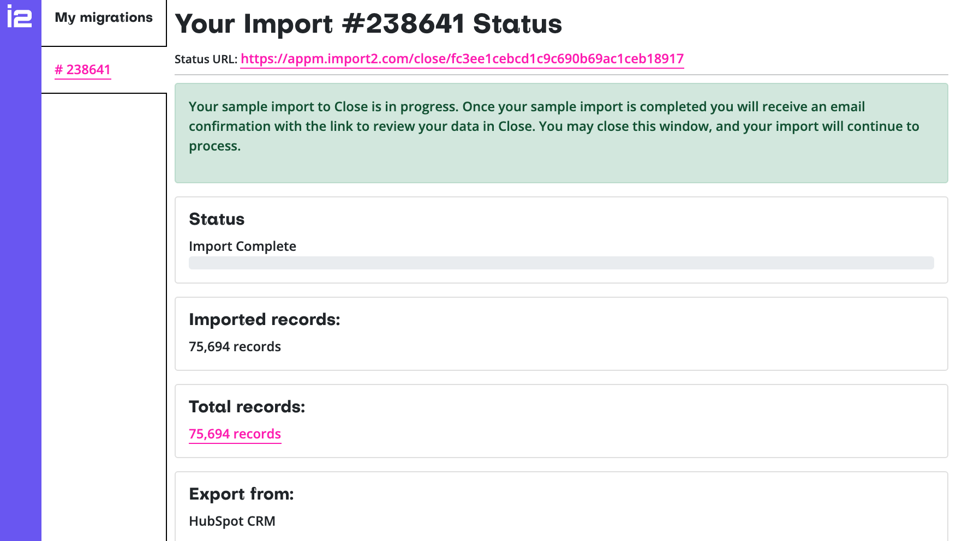This screenshot has height=541, width=980.
Task: Click the Total records heading
Action: 247,407
